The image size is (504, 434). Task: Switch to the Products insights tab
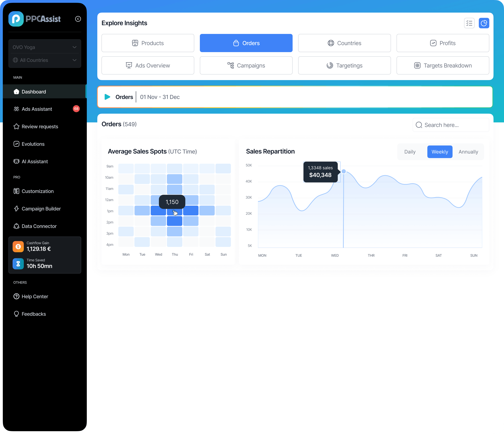148,43
